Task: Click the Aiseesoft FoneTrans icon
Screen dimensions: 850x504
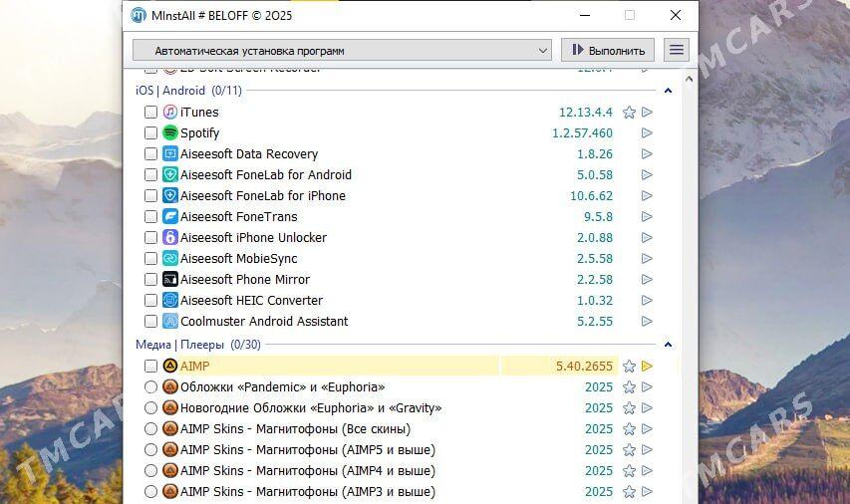Action: point(170,217)
